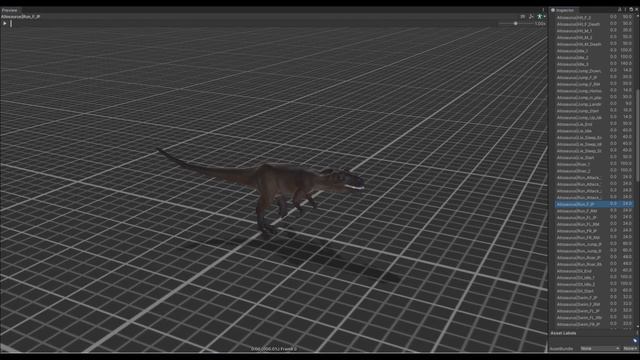
Task: Select the Allosaurus|Sit_End clip
Action: pos(594,271)
